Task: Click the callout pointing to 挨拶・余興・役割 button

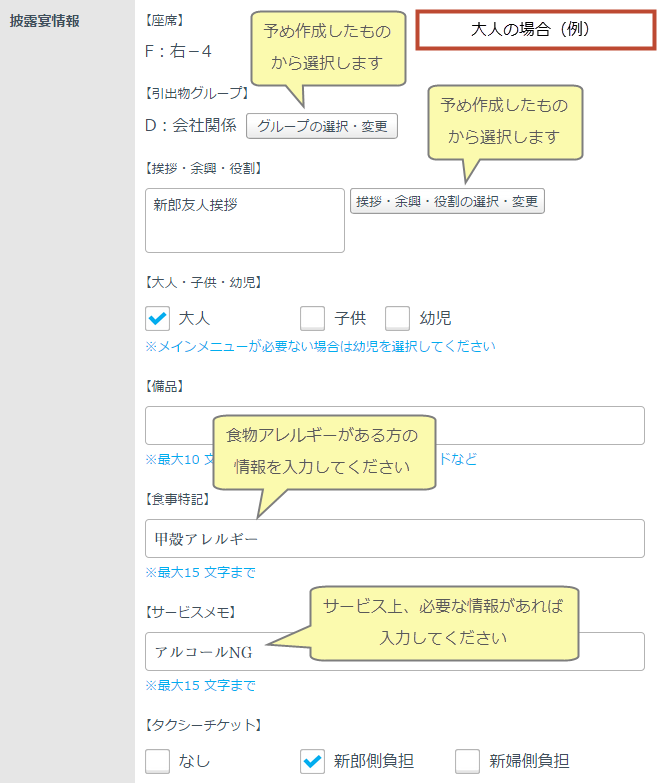Action: coord(505,120)
